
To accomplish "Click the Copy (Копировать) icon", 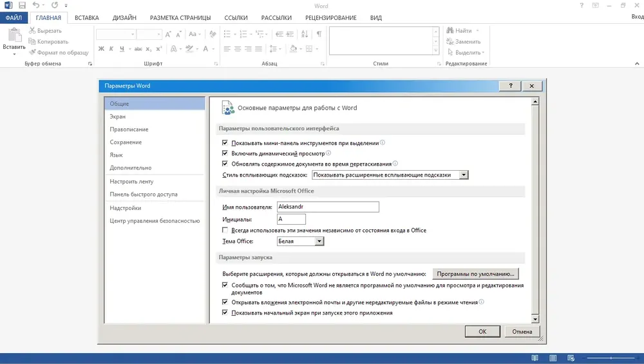I will click(32, 41).
